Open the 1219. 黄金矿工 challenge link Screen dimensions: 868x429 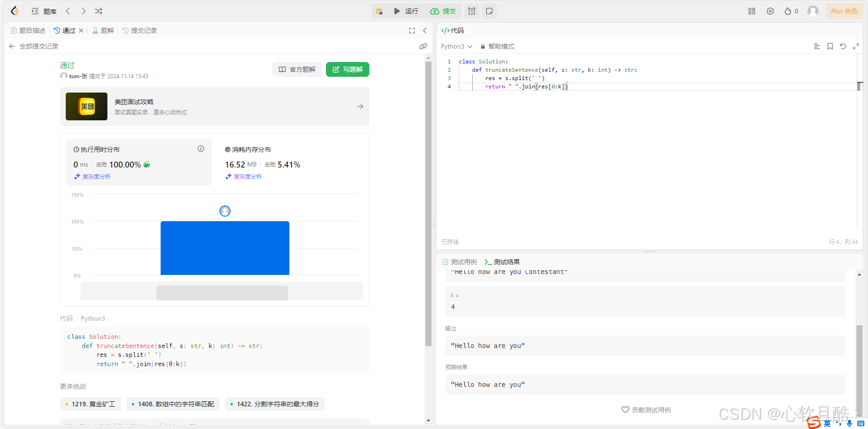pos(90,404)
